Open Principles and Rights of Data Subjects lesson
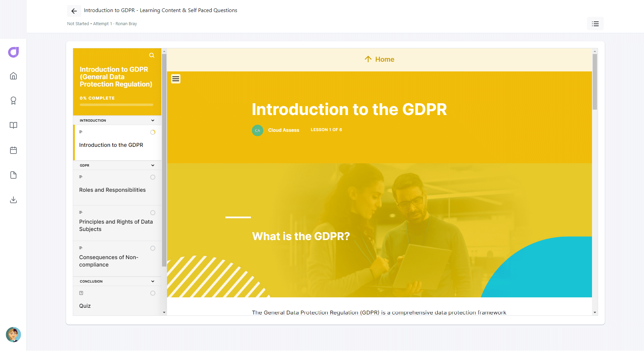 (117, 223)
